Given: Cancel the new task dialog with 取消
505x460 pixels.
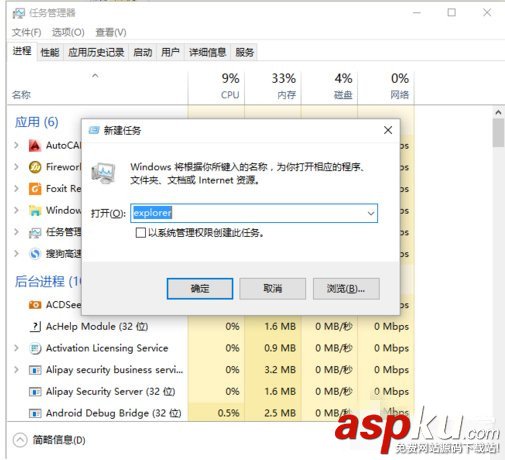Looking at the screenshot, I should (x=273, y=289).
